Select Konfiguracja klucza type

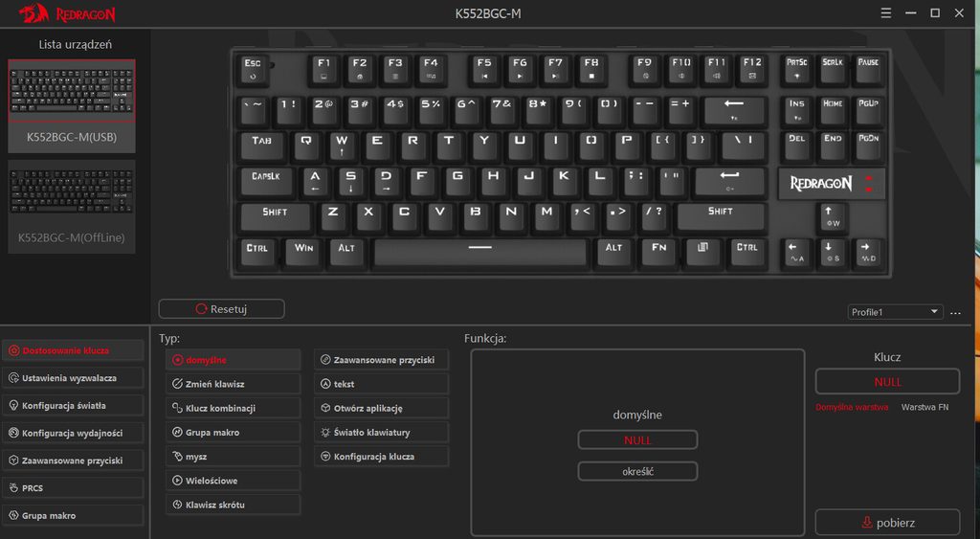(x=381, y=457)
